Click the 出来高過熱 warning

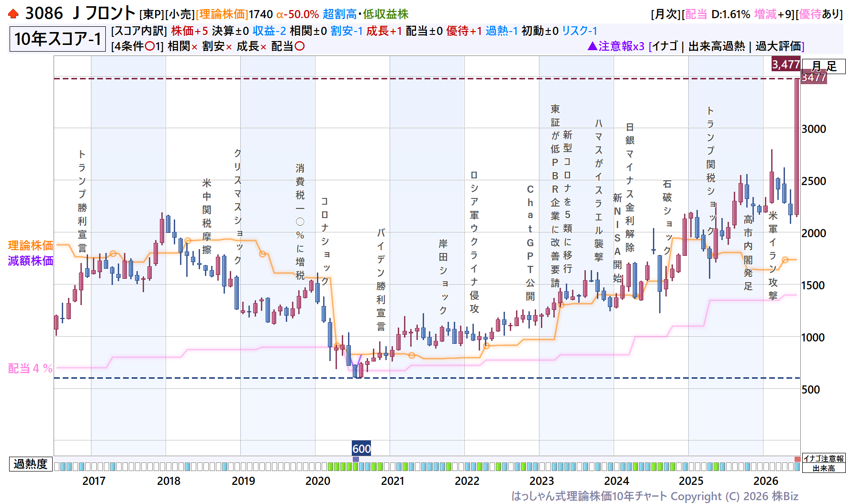coord(717,46)
